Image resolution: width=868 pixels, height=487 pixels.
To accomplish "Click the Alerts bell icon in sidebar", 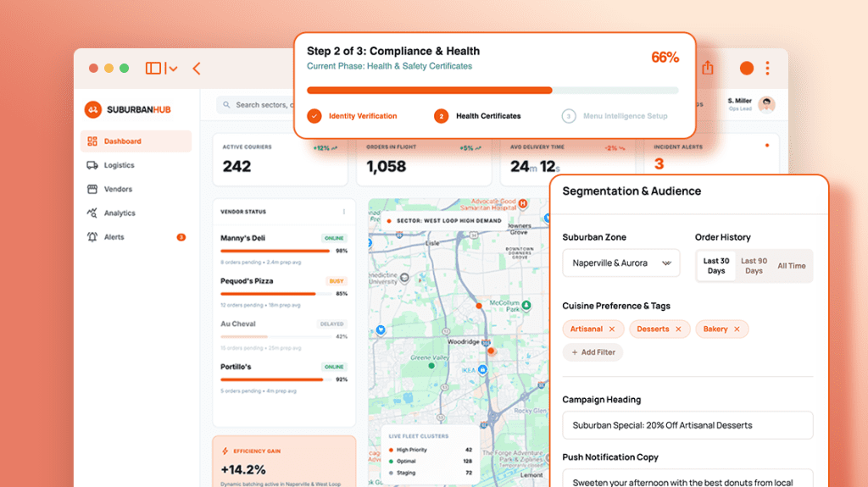I will [92, 237].
